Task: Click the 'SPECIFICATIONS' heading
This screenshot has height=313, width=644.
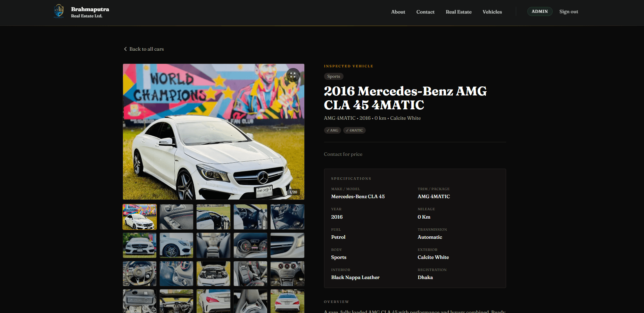Action: 351,178
